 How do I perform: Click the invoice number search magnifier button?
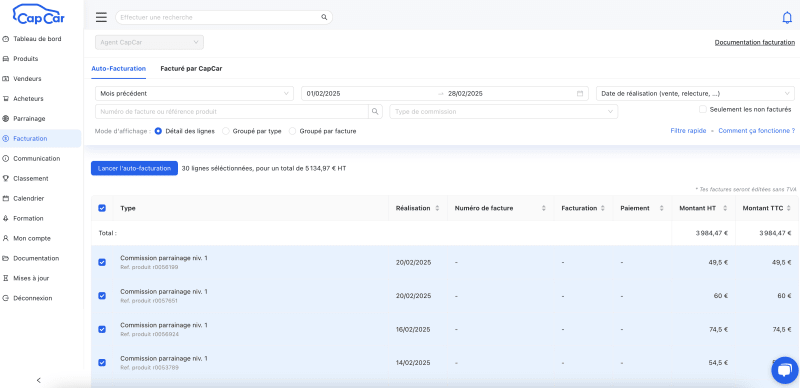375,111
